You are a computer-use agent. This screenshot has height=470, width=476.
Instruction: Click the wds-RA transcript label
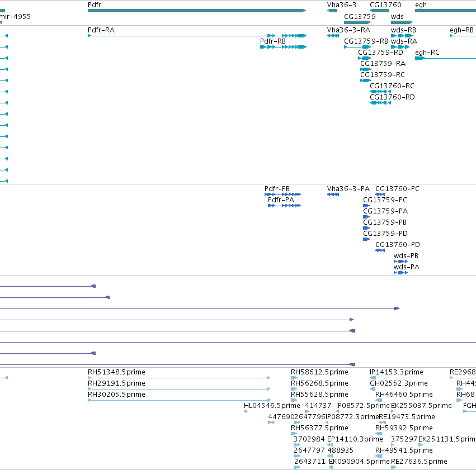click(x=404, y=41)
